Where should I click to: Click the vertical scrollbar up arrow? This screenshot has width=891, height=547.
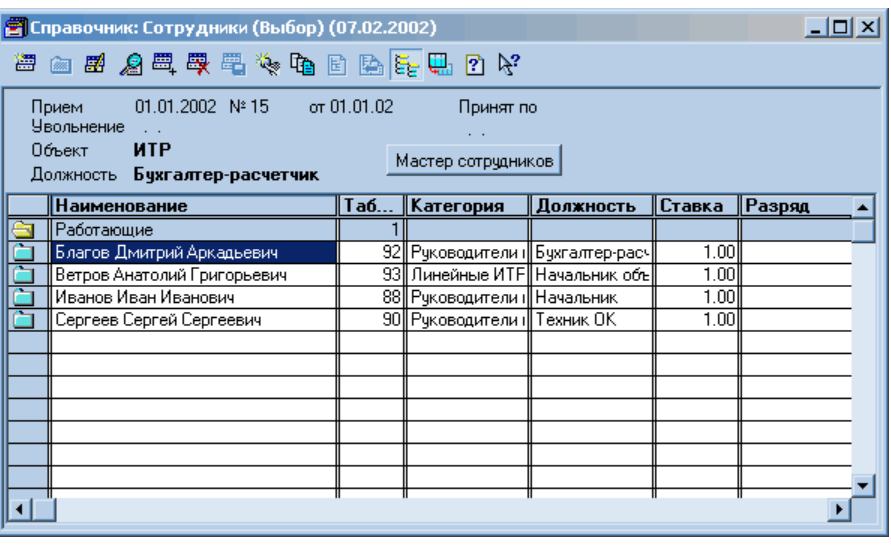(863, 207)
